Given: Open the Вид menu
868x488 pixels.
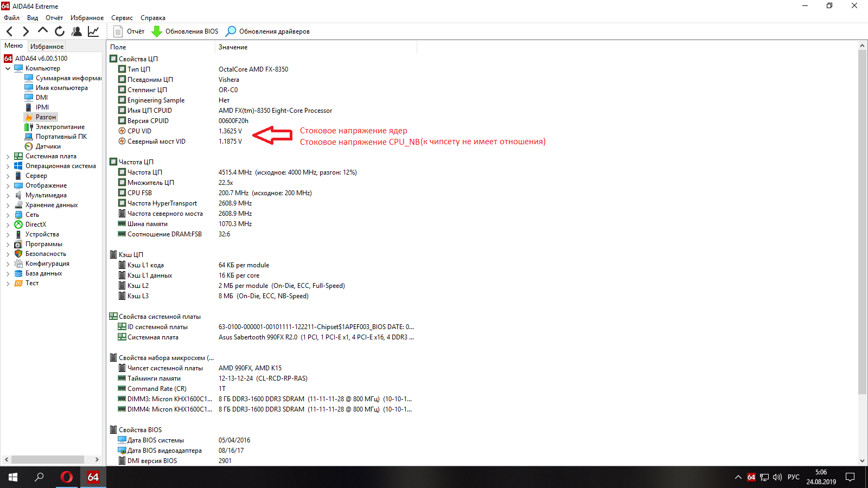Looking at the screenshot, I should (33, 18).
